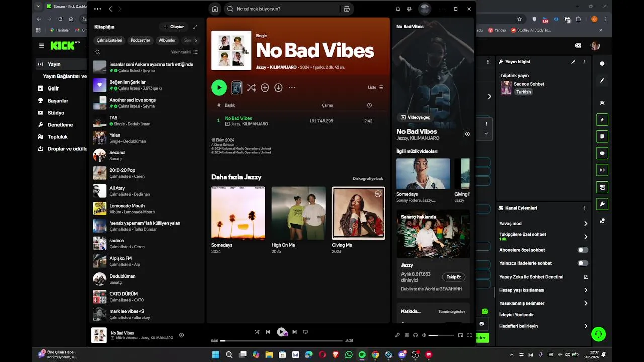Open Yapay Zeka ile Sohbet Denetimi external link

[x=586, y=277]
